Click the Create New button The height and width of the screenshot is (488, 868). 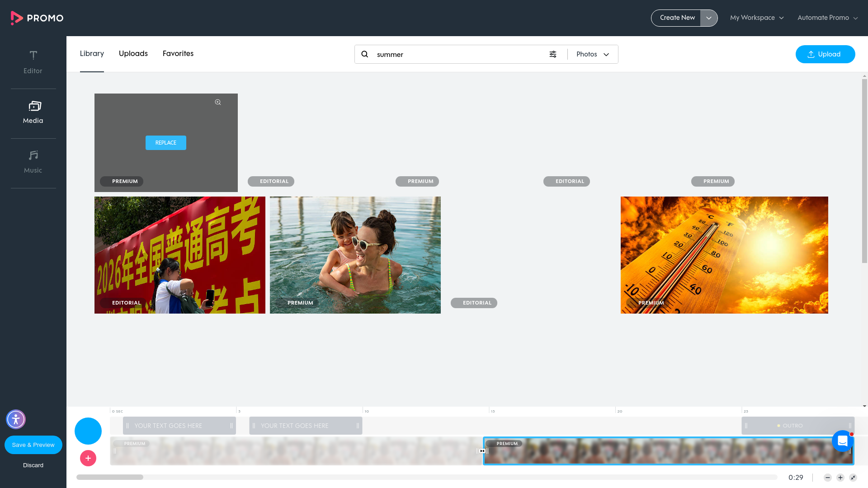point(677,18)
